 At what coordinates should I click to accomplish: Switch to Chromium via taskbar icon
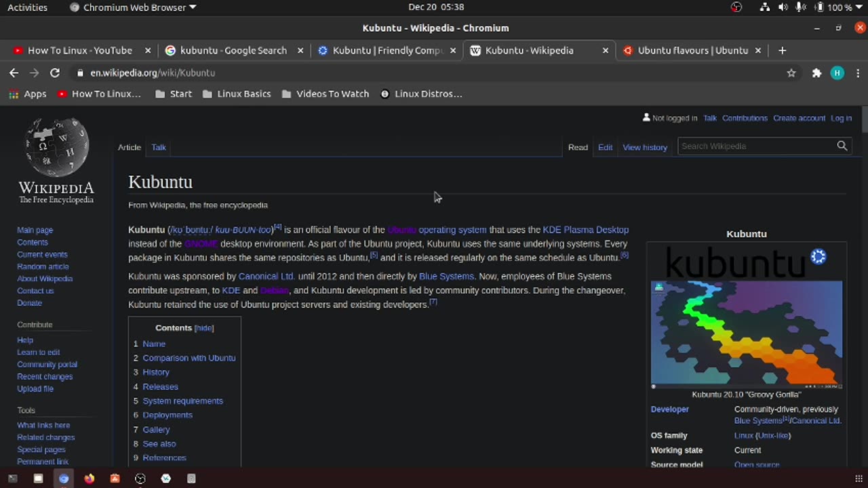[x=64, y=479]
